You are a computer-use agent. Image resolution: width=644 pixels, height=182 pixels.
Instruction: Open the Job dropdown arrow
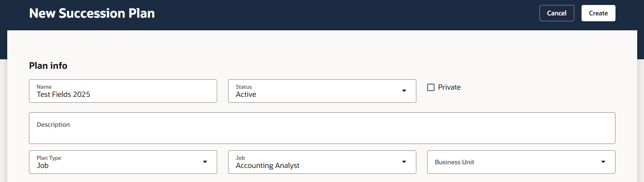[404, 162]
